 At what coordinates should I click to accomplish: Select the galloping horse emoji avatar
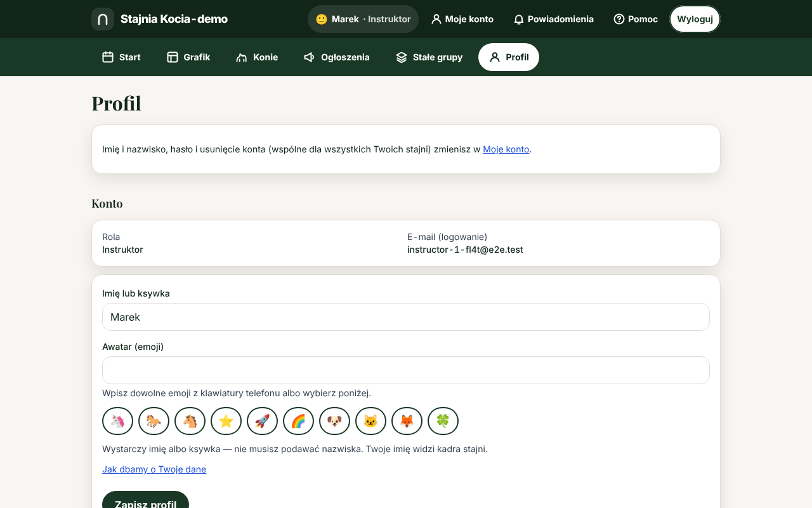coord(154,421)
